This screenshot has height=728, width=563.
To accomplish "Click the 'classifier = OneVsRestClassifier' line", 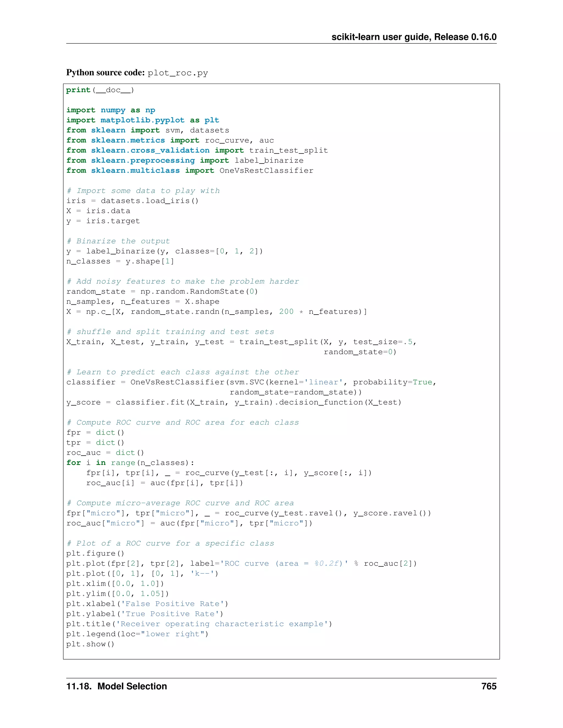I will [252, 382].
